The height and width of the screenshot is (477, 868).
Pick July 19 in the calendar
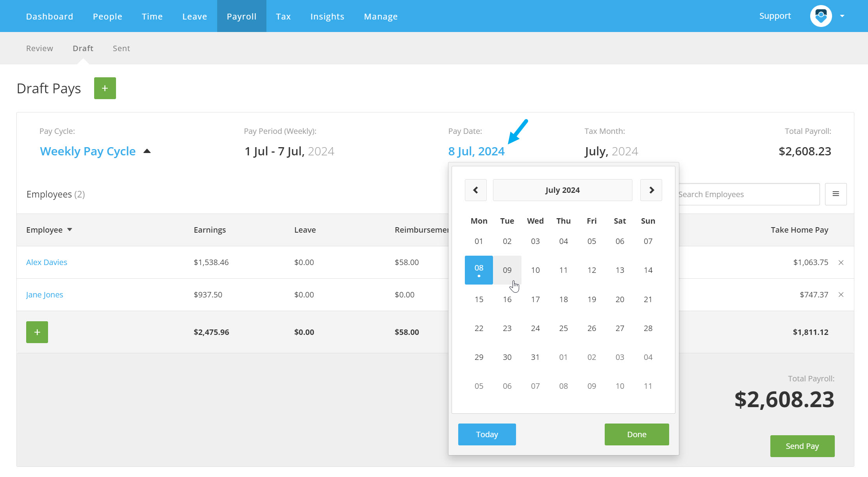(x=592, y=299)
